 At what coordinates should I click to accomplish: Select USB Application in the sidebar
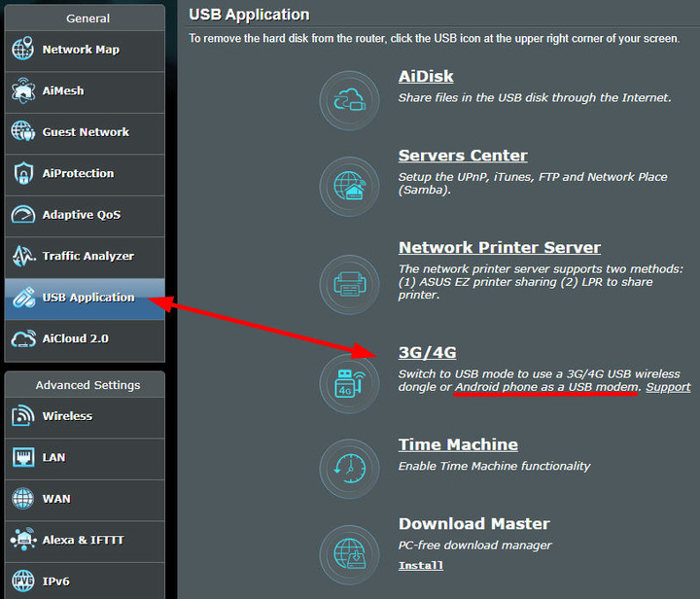coord(85,299)
